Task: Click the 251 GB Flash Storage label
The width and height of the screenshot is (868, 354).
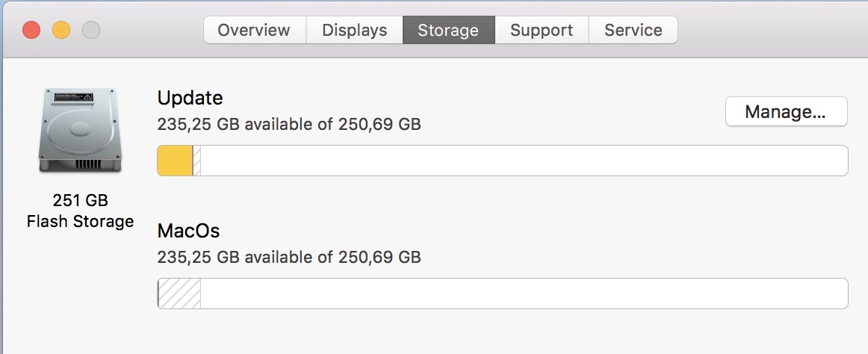Action: tap(80, 211)
